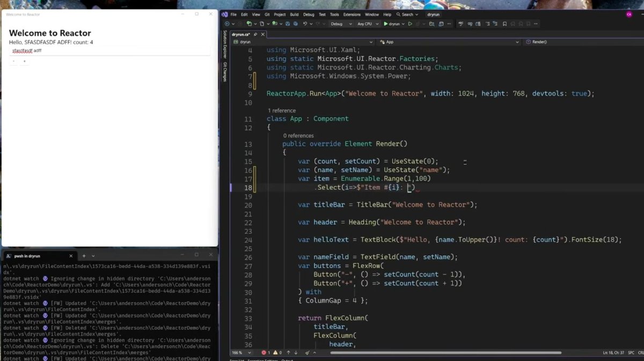The width and height of the screenshot is (644, 361).
Task: Open the terminal profiles dropdown arrow
Action: (93, 256)
